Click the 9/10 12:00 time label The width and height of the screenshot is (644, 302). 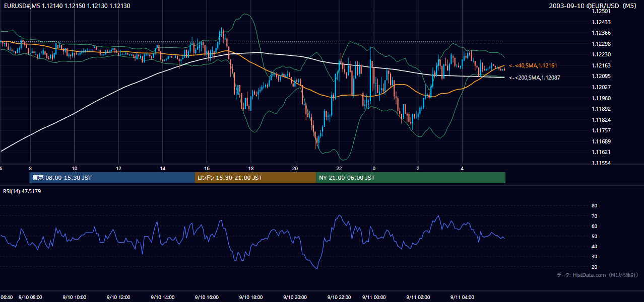[x=118, y=297]
